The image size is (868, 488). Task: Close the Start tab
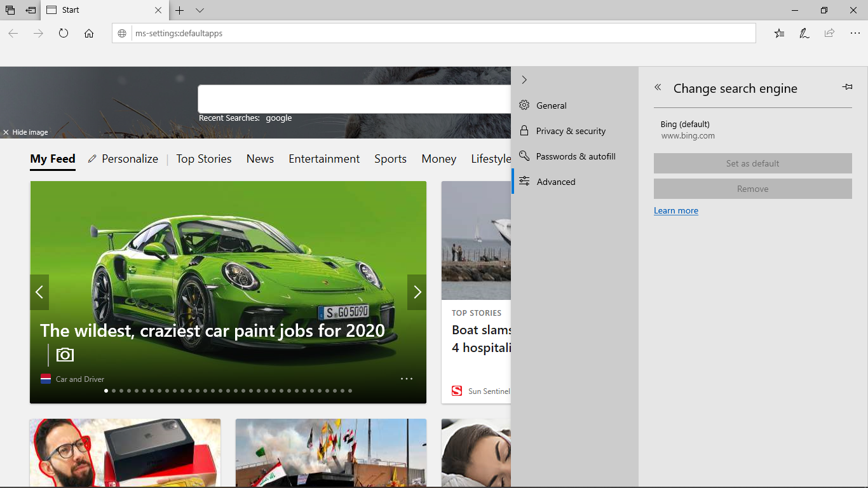pyautogui.click(x=159, y=10)
